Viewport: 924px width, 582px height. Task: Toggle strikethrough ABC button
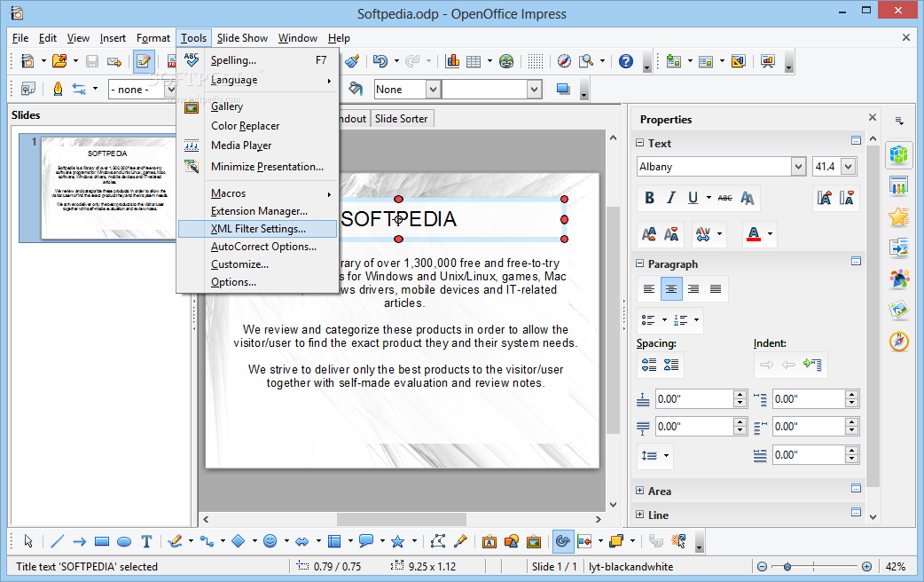[724, 198]
